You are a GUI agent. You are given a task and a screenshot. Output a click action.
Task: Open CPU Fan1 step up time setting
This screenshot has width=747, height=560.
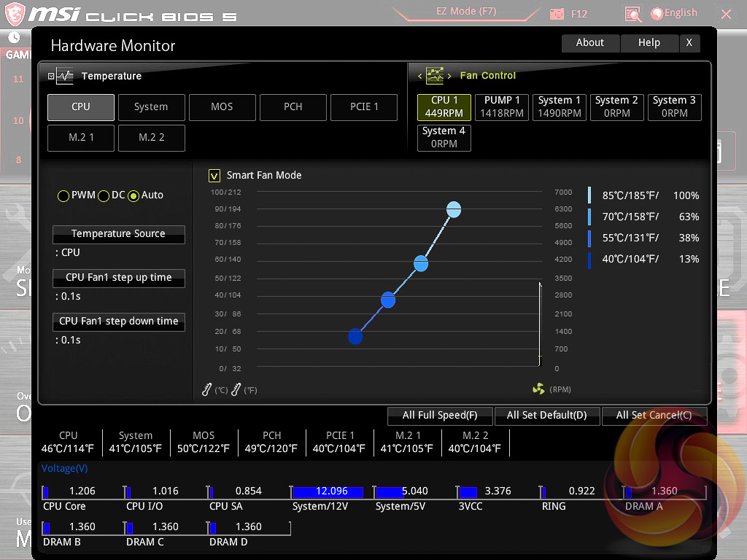[x=119, y=278]
